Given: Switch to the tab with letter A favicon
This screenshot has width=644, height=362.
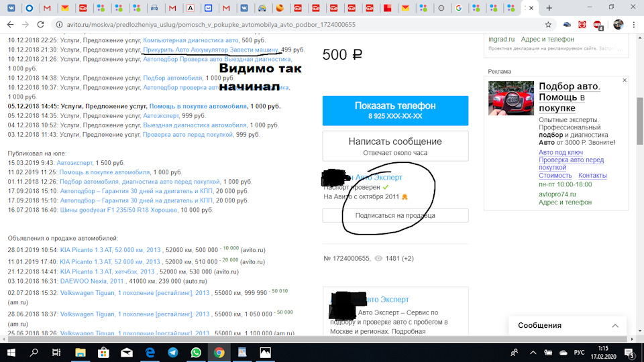Looking at the screenshot, I should click(191, 8).
